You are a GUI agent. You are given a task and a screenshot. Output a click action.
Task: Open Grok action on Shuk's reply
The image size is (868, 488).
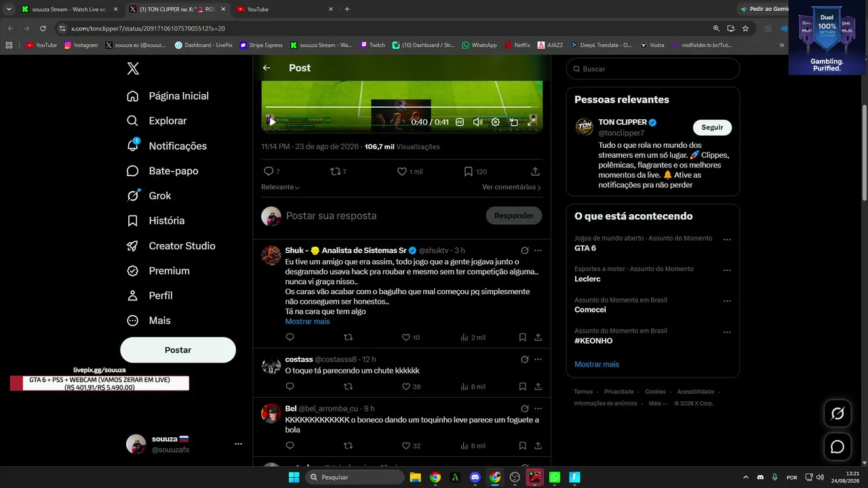(524, 250)
